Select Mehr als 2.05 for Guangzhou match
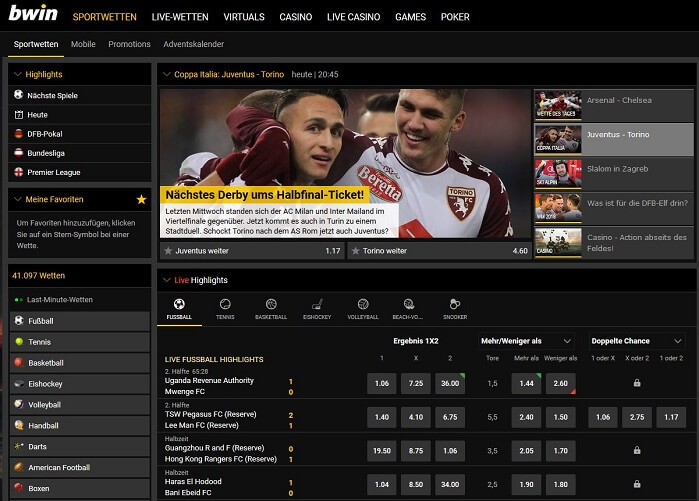The image size is (699, 501). 526,451
